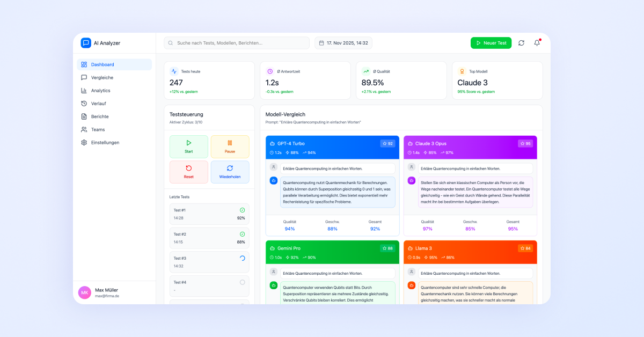
Task: Click the star score badge 88 on Gemini Pro
Action: (x=387, y=248)
